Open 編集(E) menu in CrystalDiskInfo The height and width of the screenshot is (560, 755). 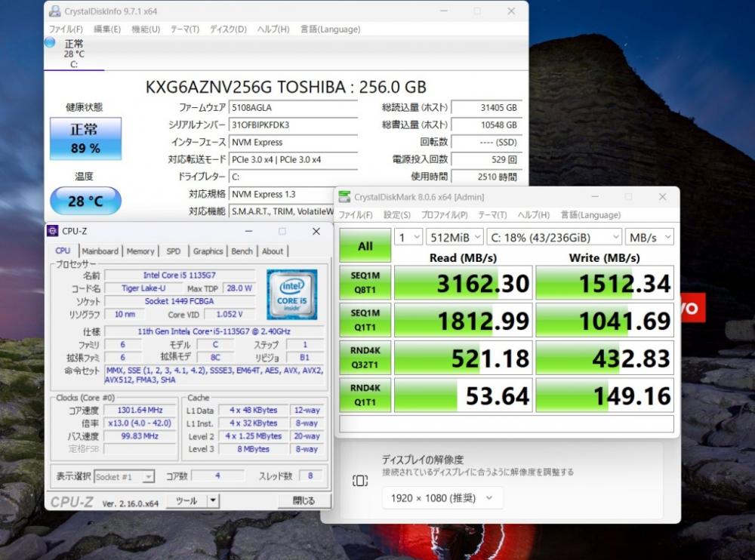(107, 29)
